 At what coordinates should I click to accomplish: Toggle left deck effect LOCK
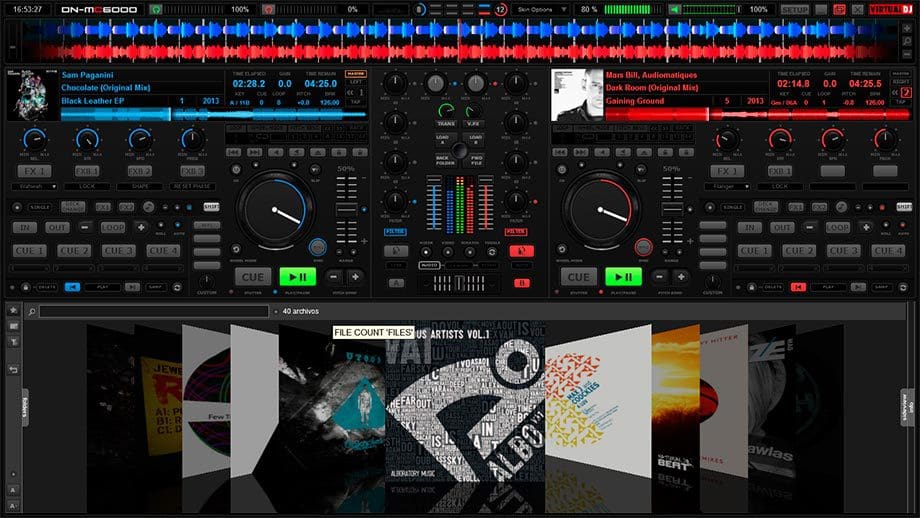click(x=87, y=186)
